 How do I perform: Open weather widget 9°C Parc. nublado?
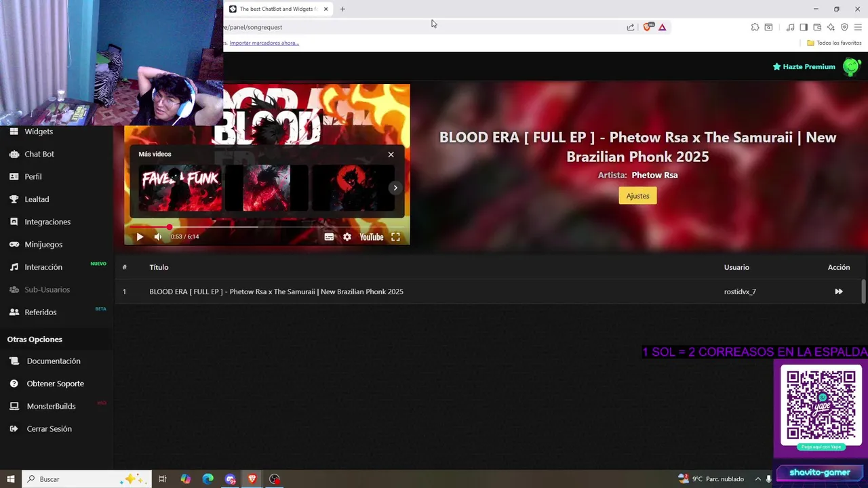[x=711, y=479]
